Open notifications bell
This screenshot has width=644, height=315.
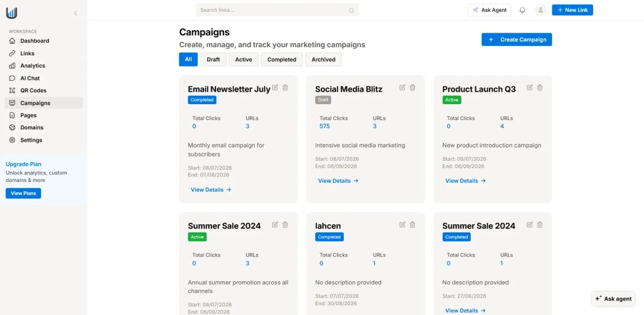point(522,10)
